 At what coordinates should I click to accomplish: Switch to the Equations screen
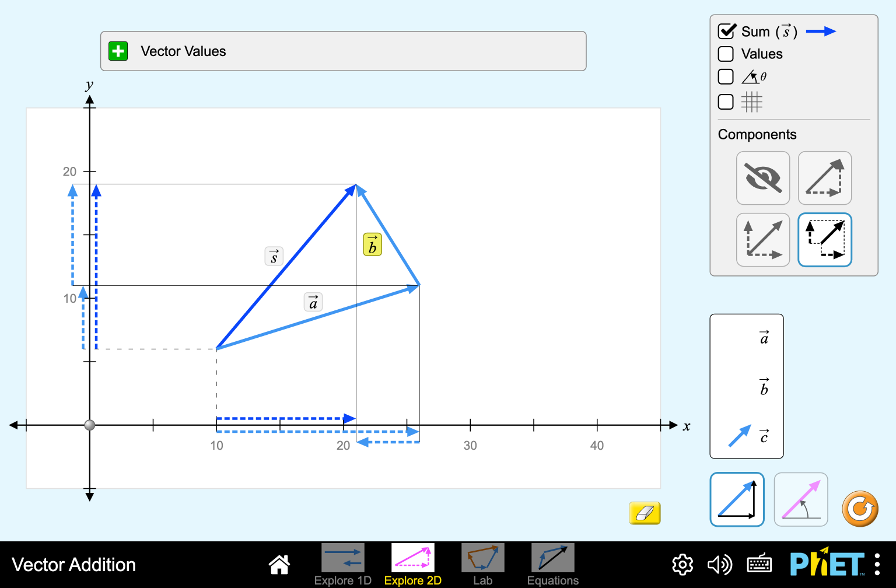(x=553, y=565)
